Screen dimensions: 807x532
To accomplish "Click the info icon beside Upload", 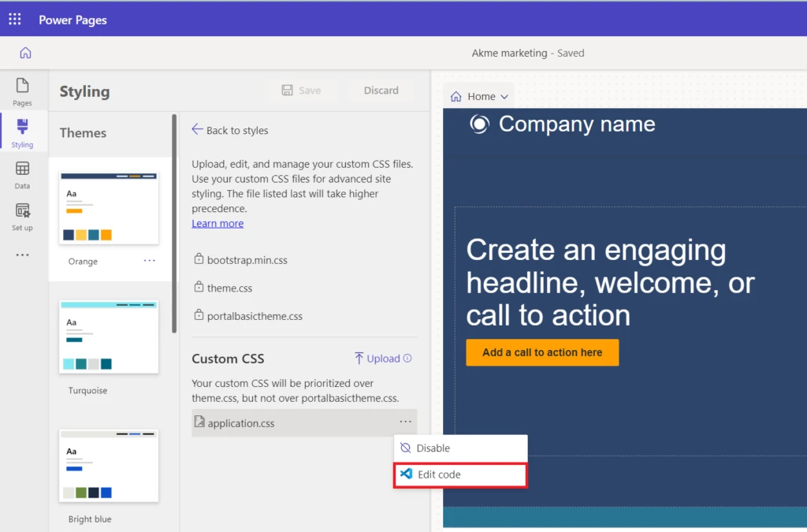I will 407,359.
